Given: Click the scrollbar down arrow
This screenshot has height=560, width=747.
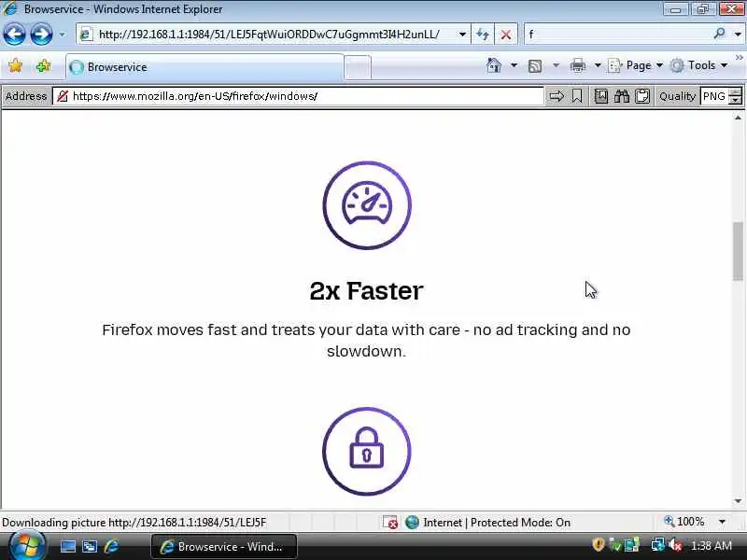Looking at the screenshot, I should pyautogui.click(x=738, y=501).
